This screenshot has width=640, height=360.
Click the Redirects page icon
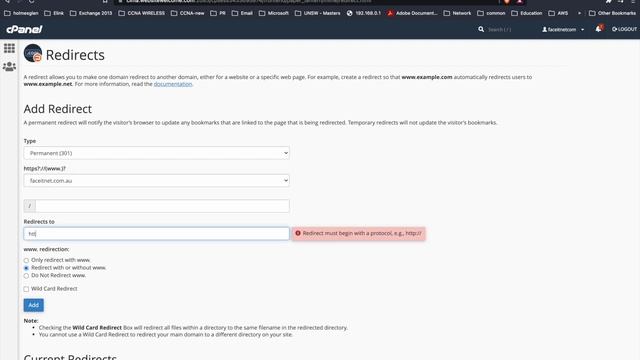coord(33,53)
